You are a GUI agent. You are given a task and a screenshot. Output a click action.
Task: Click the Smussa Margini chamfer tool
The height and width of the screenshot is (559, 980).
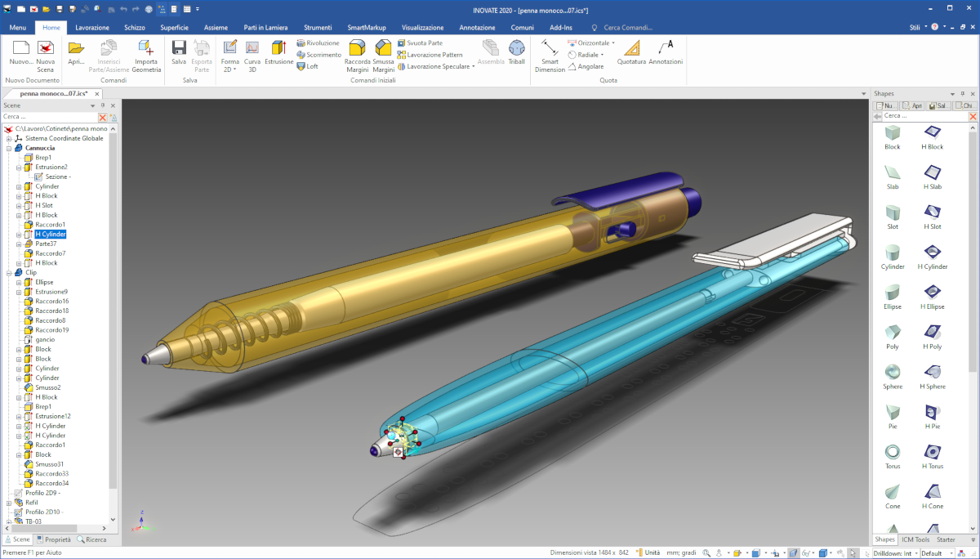[x=383, y=54]
